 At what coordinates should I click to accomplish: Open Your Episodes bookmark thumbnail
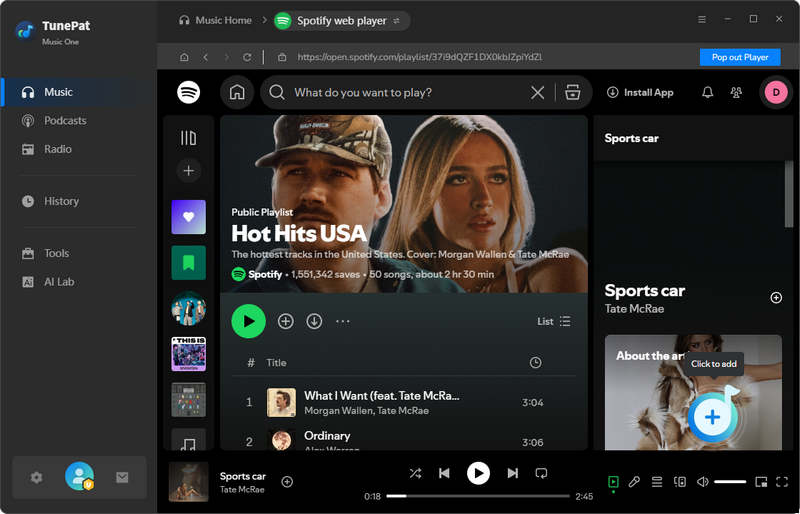tap(188, 263)
